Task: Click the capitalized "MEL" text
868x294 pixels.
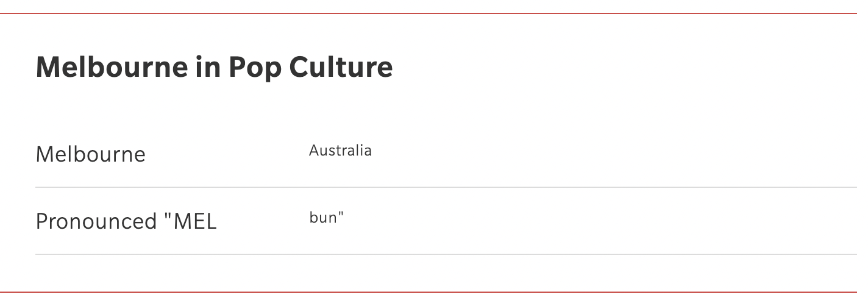Action: (x=195, y=221)
